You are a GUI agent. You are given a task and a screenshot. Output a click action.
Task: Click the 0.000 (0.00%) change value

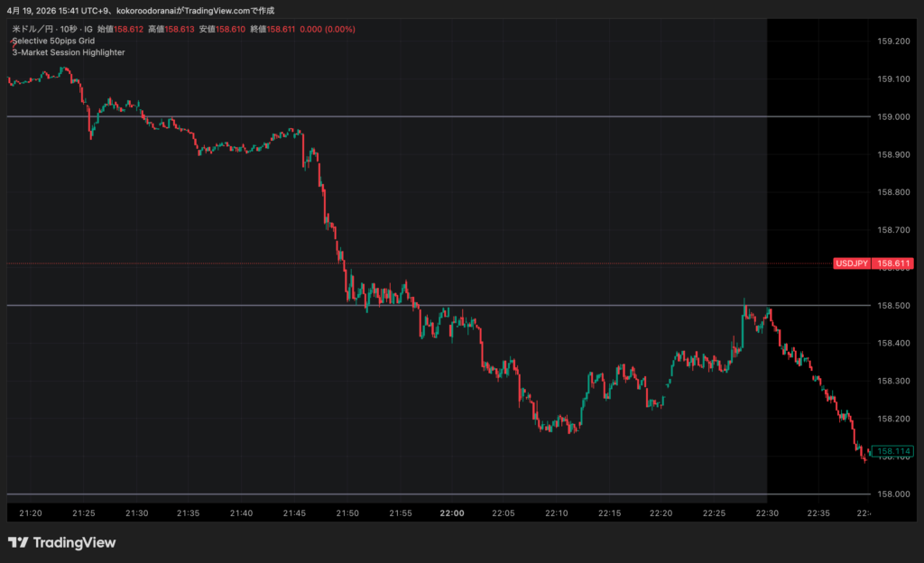pos(328,29)
